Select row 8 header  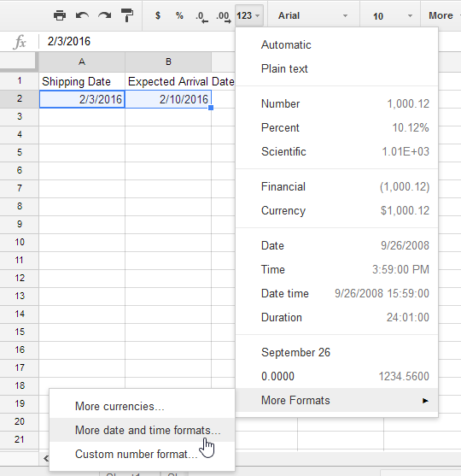click(20, 207)
